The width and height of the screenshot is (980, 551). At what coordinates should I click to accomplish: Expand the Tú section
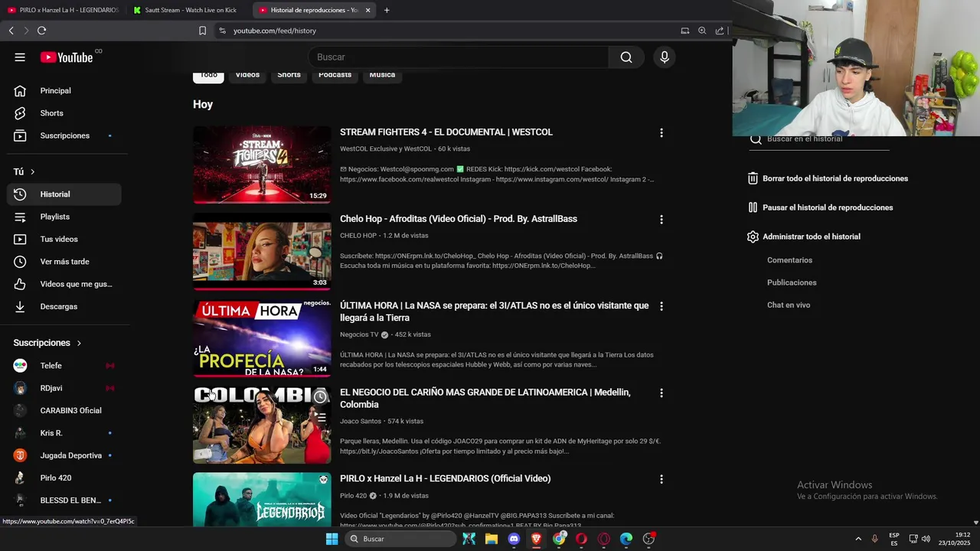point(24,172)
